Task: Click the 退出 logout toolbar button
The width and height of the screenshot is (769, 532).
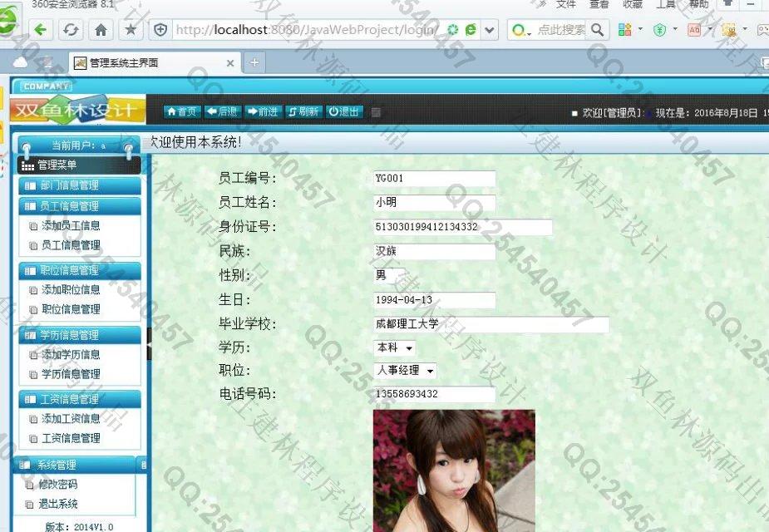Action: pos(344,111)
